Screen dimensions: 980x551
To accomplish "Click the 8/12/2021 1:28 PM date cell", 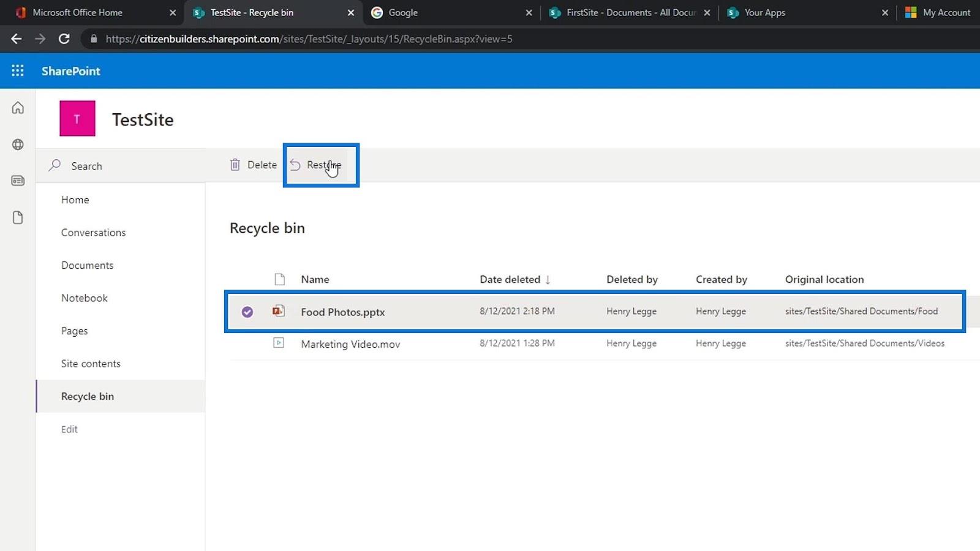I will (517, 343).
